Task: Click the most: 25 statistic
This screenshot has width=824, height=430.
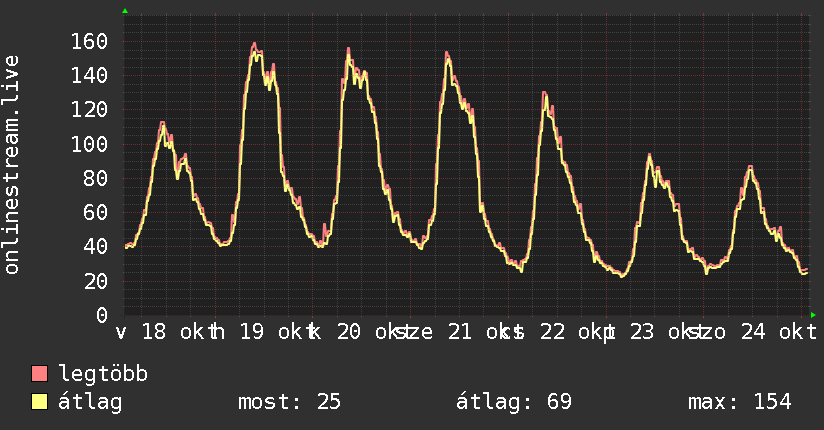Action: click(290, 402)
